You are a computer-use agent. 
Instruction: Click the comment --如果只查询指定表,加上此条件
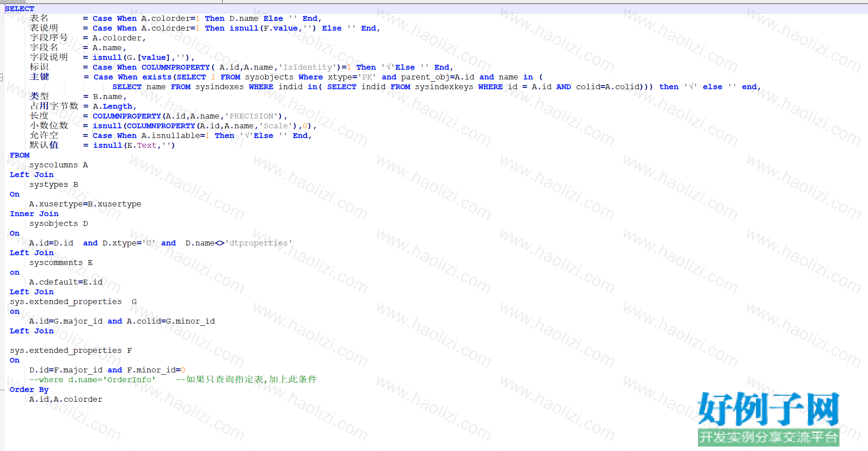(x=246, y=380)
